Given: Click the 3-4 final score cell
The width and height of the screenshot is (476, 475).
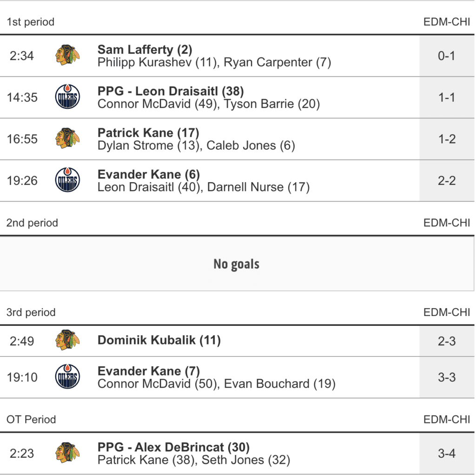Looking at the screenshot, I should click(x=447, y=453).
